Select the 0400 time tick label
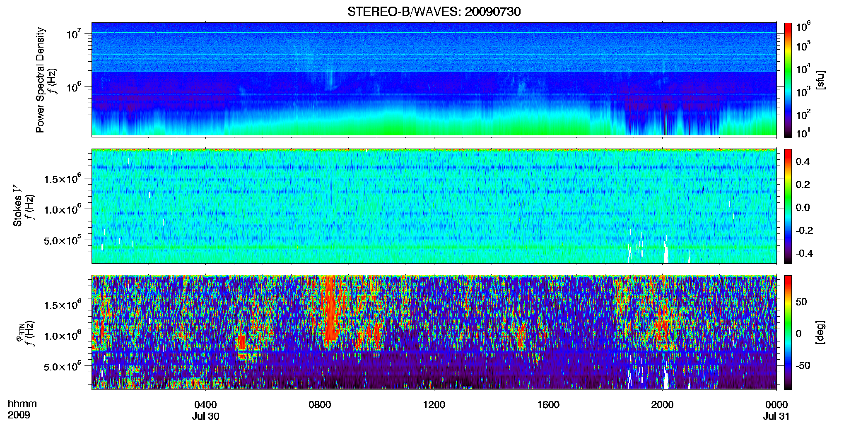Screen dimensions: 868x447 point(205,405)
